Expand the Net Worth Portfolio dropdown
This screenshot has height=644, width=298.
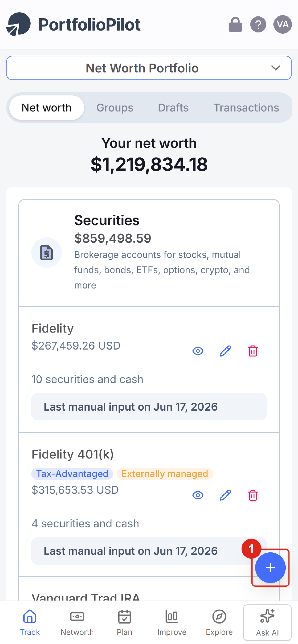(149, 68)
